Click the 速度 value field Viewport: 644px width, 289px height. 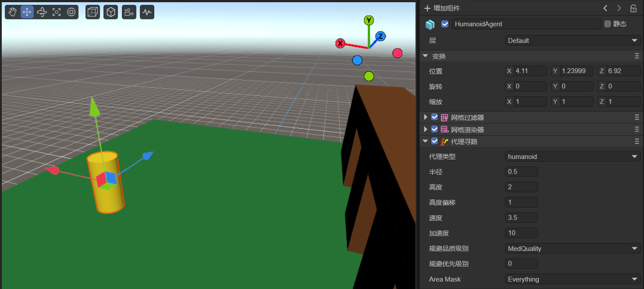pos(521,218)
